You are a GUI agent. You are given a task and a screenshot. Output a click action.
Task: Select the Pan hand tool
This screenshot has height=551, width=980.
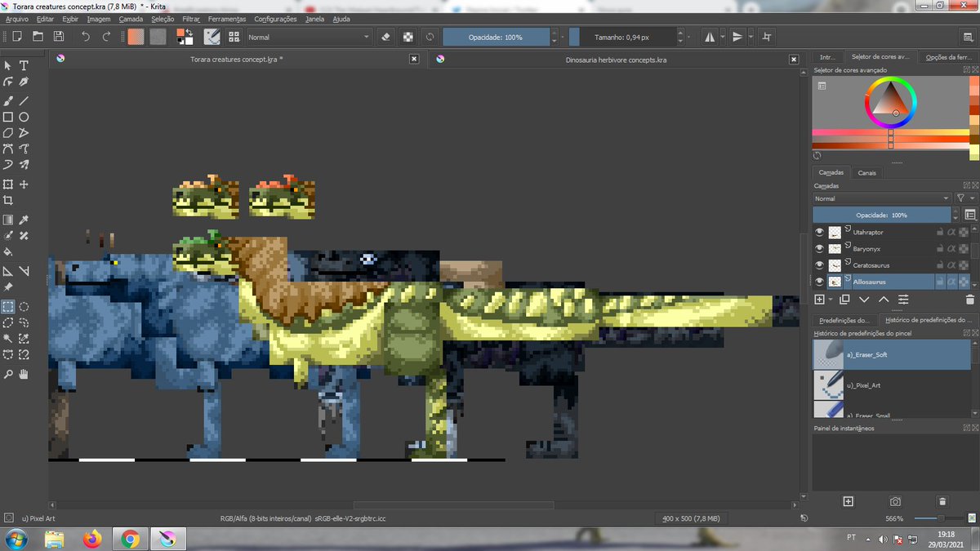point(24,374)
